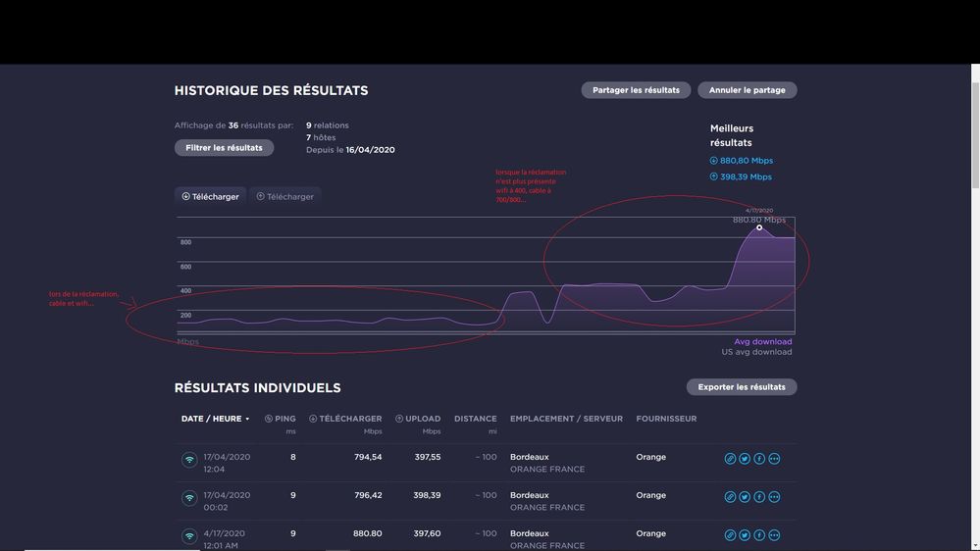Screen dimensions: 980x551
Task: Click the Annuler le partage button
Action: [747, 90]
